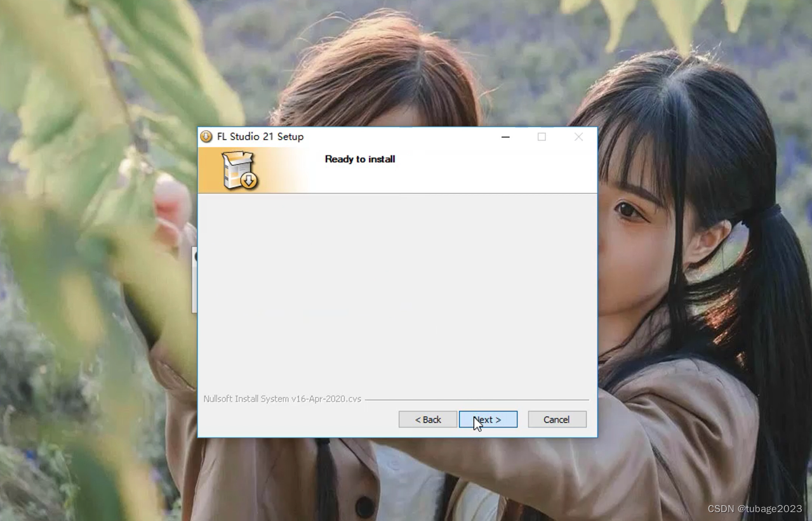Click the setup box icon in header
The image size is (812, 521).
[240, 170]
